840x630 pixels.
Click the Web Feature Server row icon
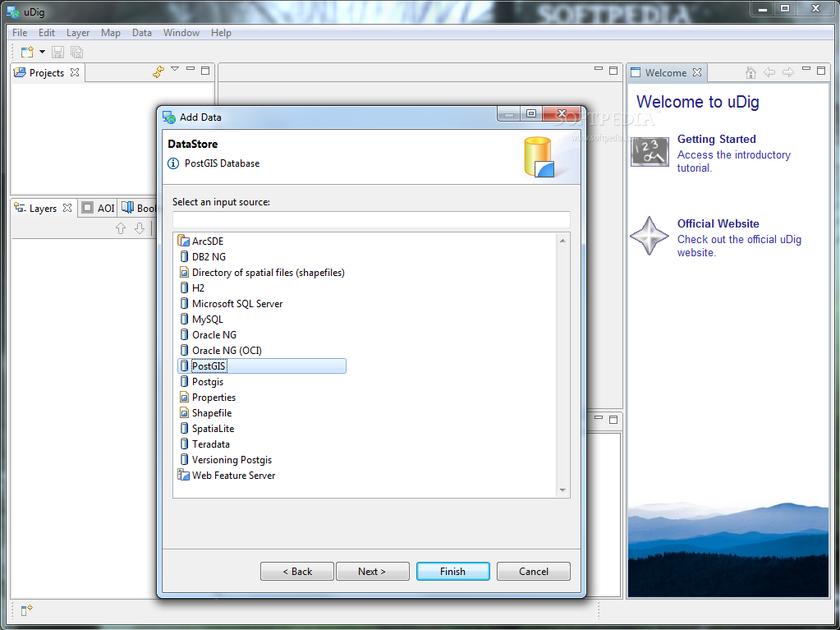pos(184,475)
